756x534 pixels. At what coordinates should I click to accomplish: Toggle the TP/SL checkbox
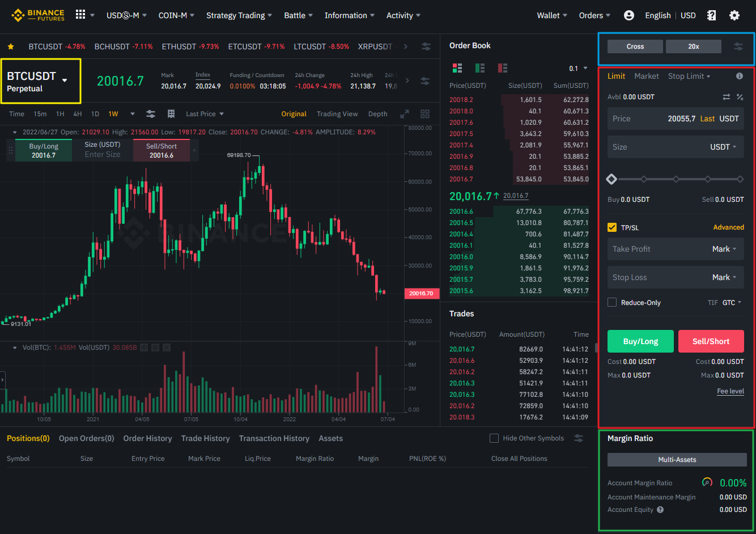612,227
